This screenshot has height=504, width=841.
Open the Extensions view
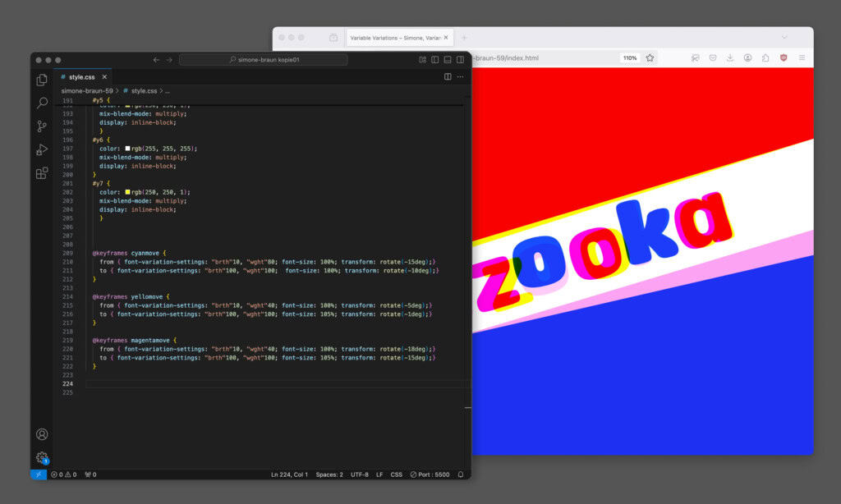[42, 173]
